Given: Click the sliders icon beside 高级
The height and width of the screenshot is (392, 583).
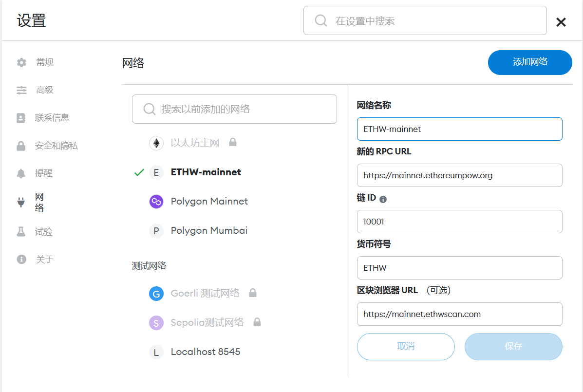Looking at the screenshot, I should 21,90.
